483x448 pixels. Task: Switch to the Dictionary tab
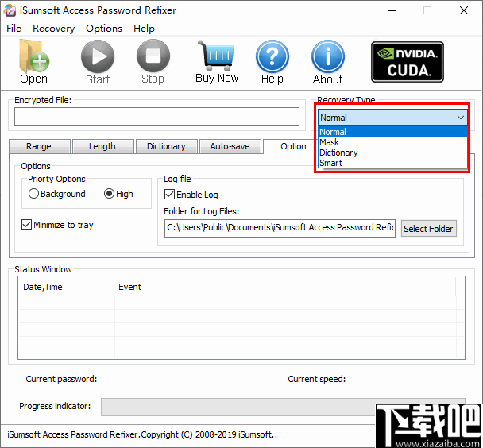point(166,146)
